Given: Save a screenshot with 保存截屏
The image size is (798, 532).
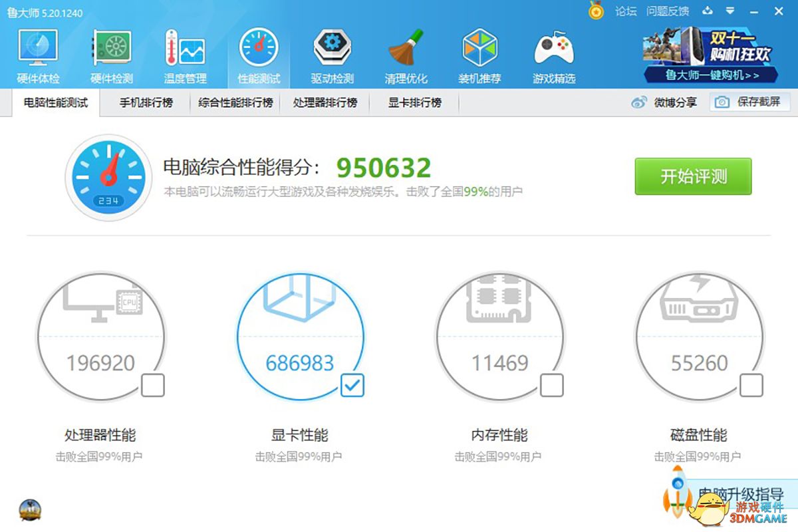Looking at the screenshot, I should [749, 102].
